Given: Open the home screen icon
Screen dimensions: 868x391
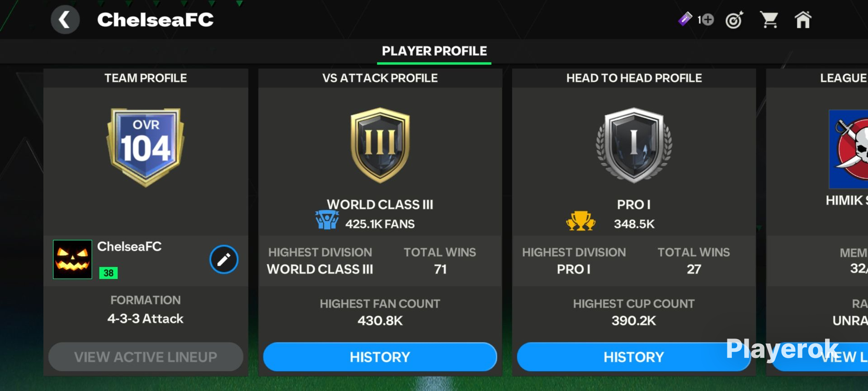Looking at the screenshot, I should click(803, 20).
